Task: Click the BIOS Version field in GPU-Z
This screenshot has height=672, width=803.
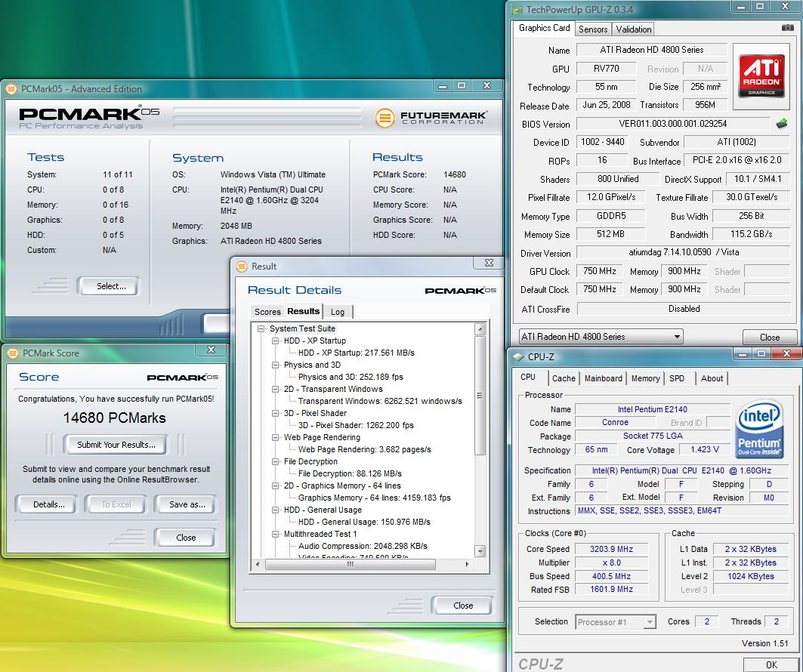Action: coord(672,124)
